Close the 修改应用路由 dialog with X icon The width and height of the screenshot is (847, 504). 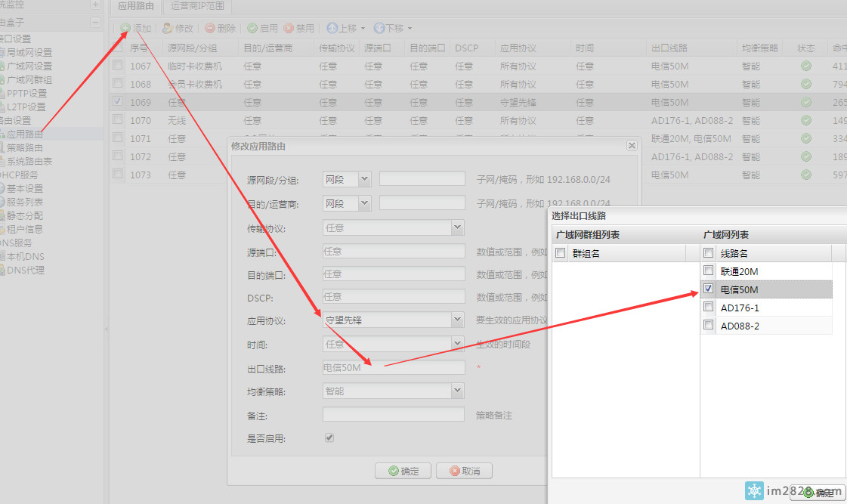pyautogui.click(x=632, y=146)
